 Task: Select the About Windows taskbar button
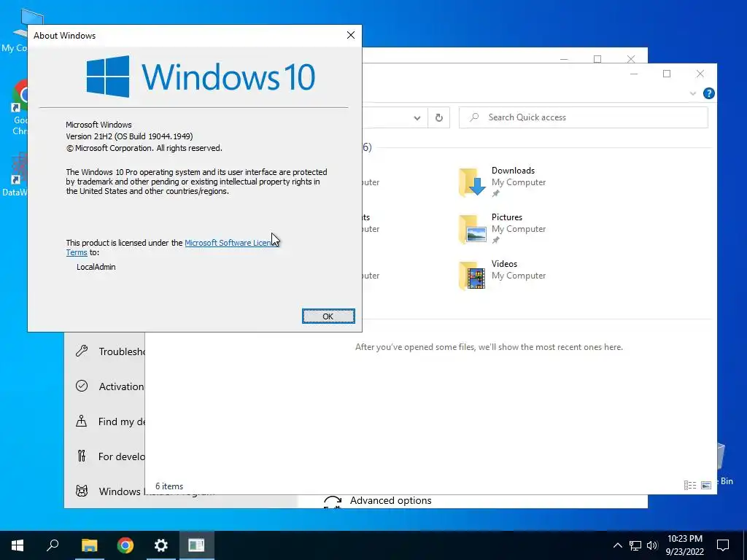[196, 545]
